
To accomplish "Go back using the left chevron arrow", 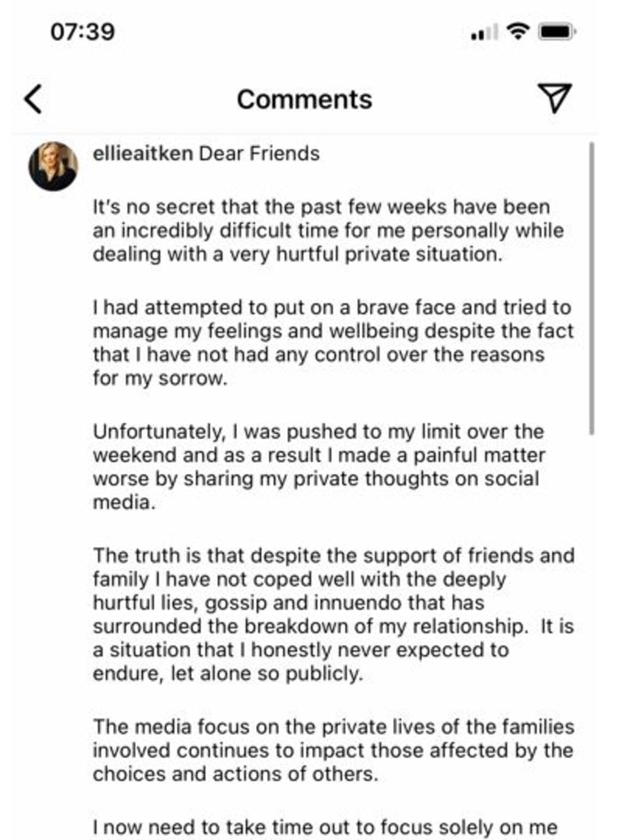I will pos(33,99).
